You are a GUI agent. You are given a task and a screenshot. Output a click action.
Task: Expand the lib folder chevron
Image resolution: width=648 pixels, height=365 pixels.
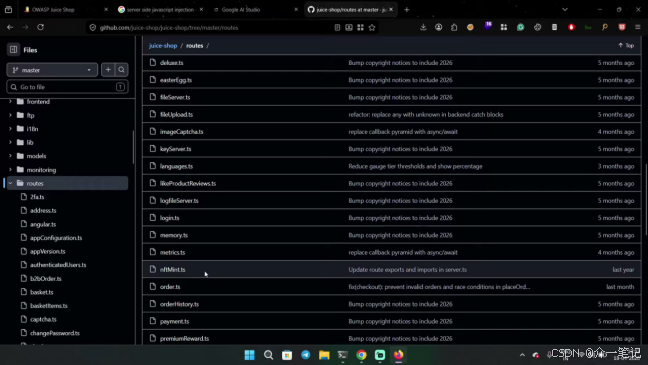(10, 142)
